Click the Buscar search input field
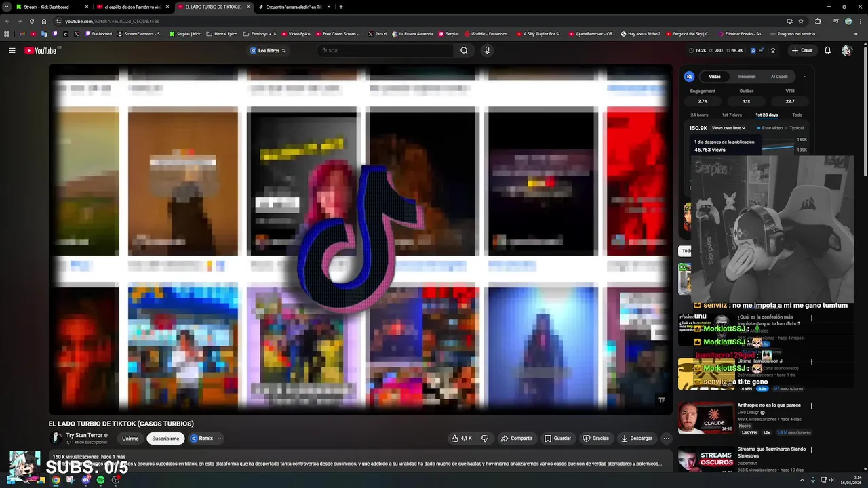Image resolution: width=868 pixels, height=488 pixels. click(x=387, y=50)
